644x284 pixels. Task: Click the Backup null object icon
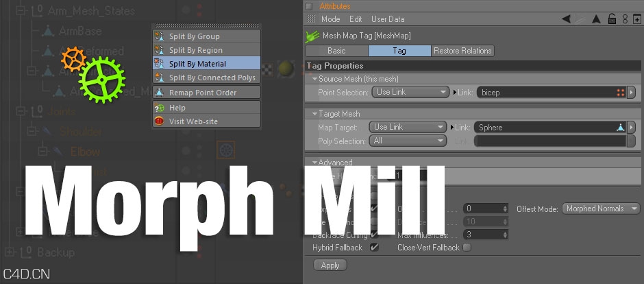[x=26, y=252]
